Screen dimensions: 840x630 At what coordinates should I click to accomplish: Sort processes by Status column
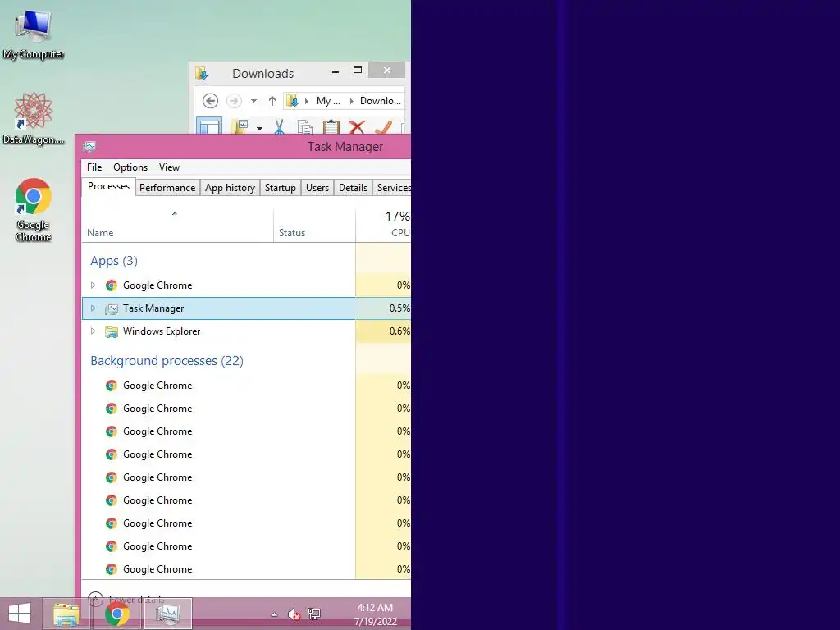[314, 226]
